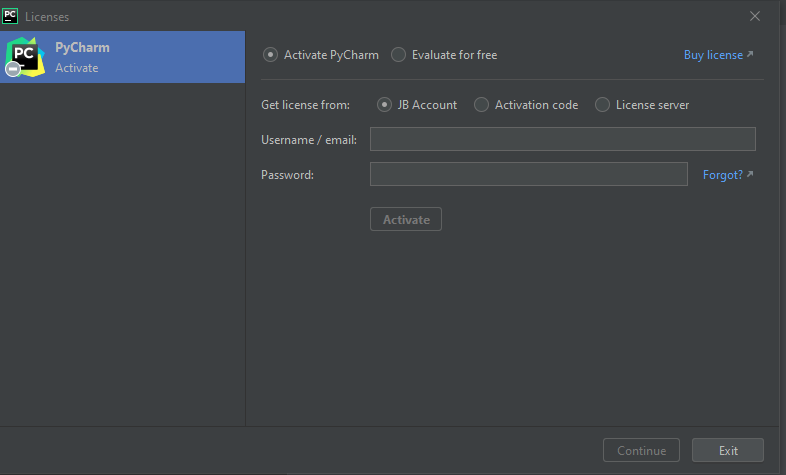Screen dimensions: 786x475
Task: Click the PyCharm logo in the title bar
Action: pyautogui.click(x=11, y=16)
